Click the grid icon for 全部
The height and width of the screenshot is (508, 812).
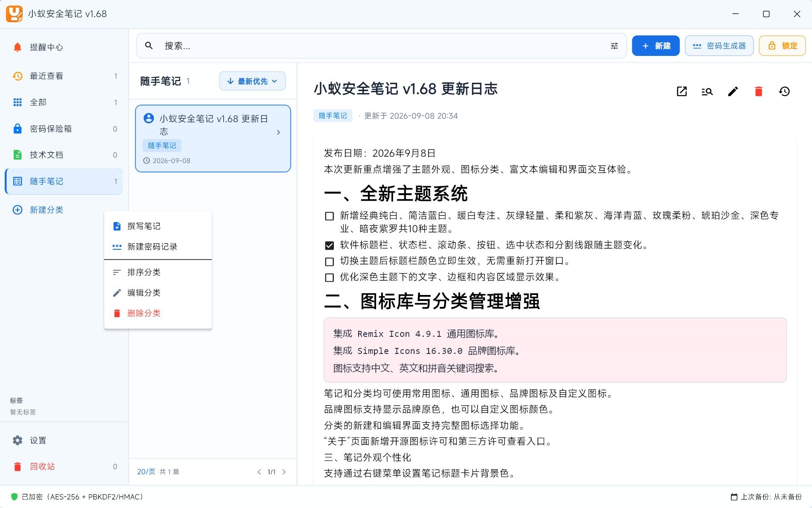(18, 102)
